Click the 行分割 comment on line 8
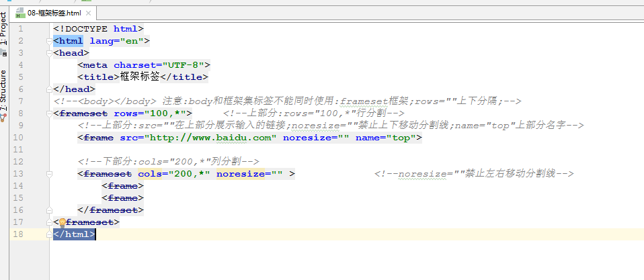Image resolution: width=644 pixels, height=280 pixels. coord(314,113)
